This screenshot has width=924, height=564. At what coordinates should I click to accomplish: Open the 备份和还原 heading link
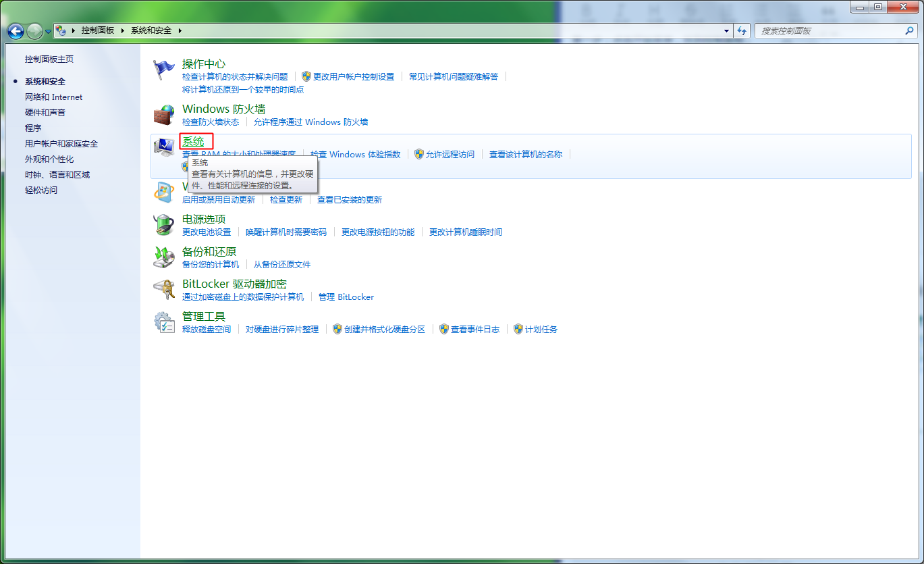[209, 252]
